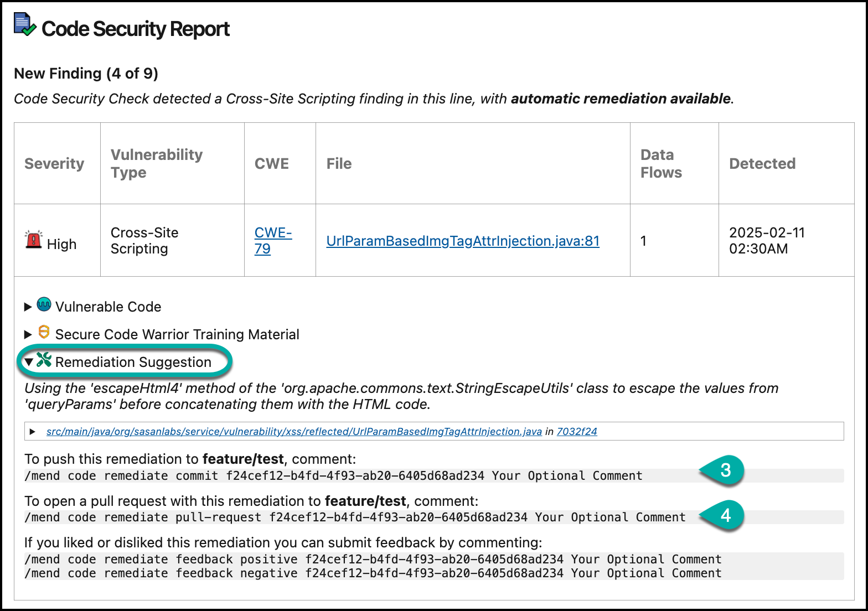Click the wrench Remediation Suggestion icon
868x611 pixels.
coord(44,360)
